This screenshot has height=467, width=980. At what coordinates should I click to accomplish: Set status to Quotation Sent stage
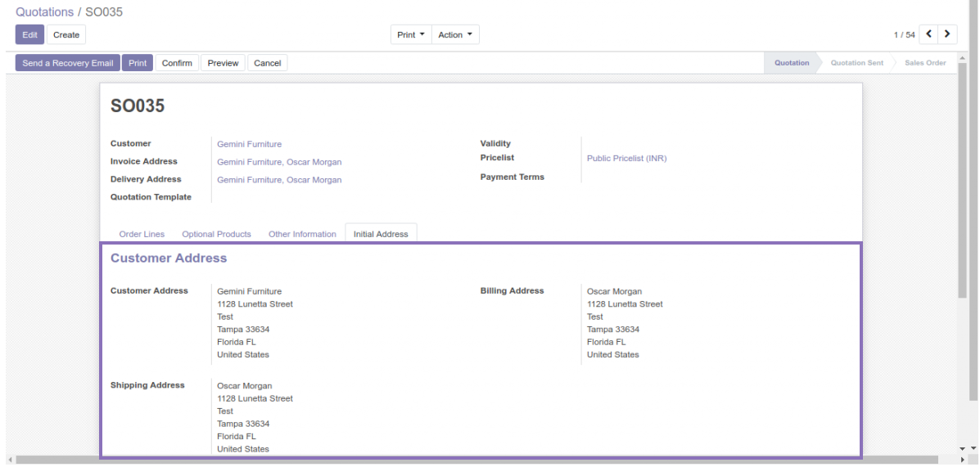856,63
